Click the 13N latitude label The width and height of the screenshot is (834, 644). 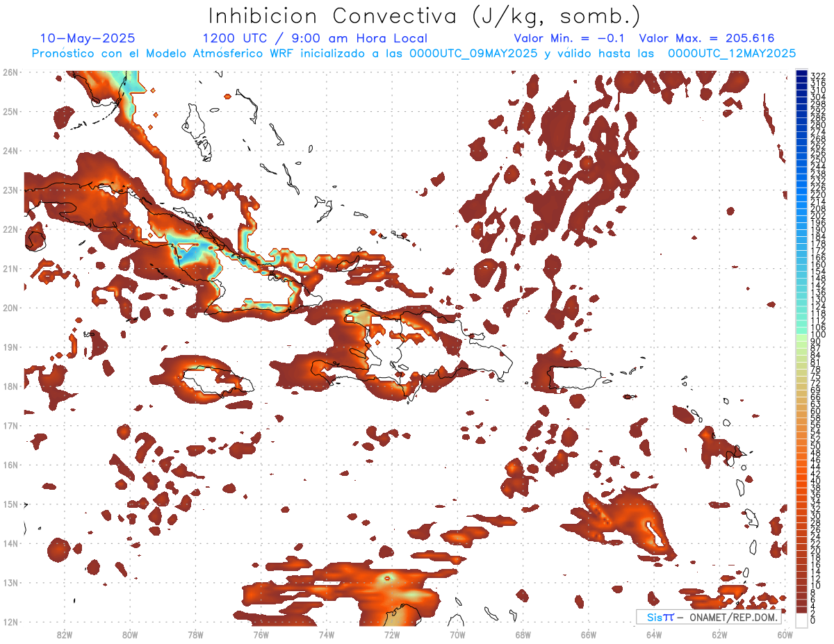coord(10,582)
